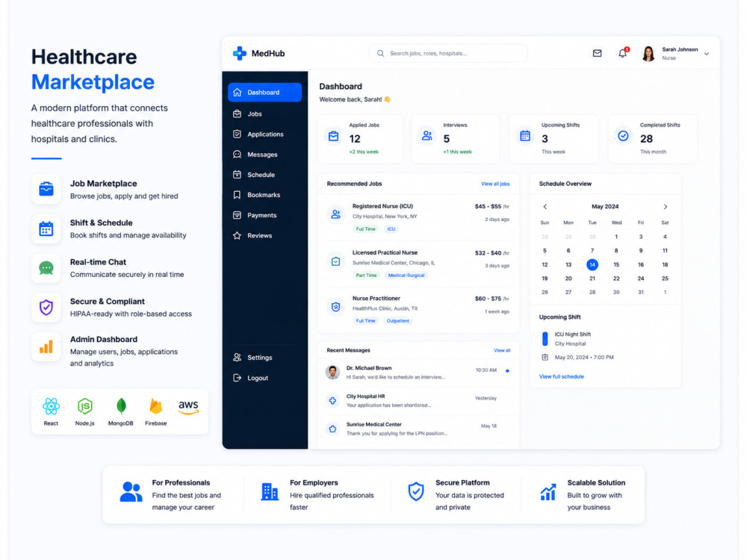Click Dr. Michael Brown's avatar photo

[x=332, y=373]
